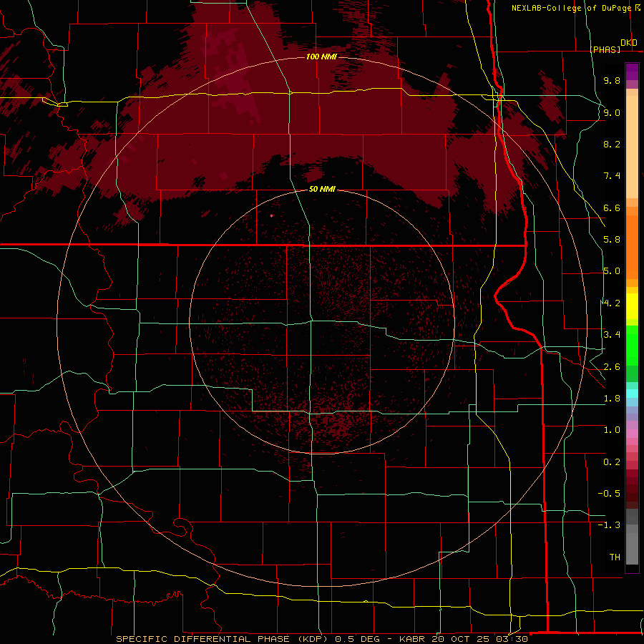Click the DKD label above the color scale
Screen dimensions: 644x644
pyautogui.click(x=629, y=42)
